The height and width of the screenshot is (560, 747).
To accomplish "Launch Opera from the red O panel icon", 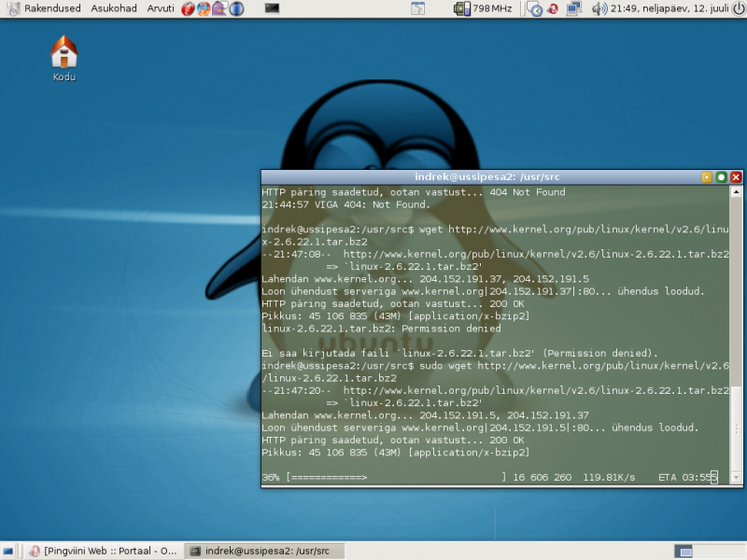I will tap(189, 8).
